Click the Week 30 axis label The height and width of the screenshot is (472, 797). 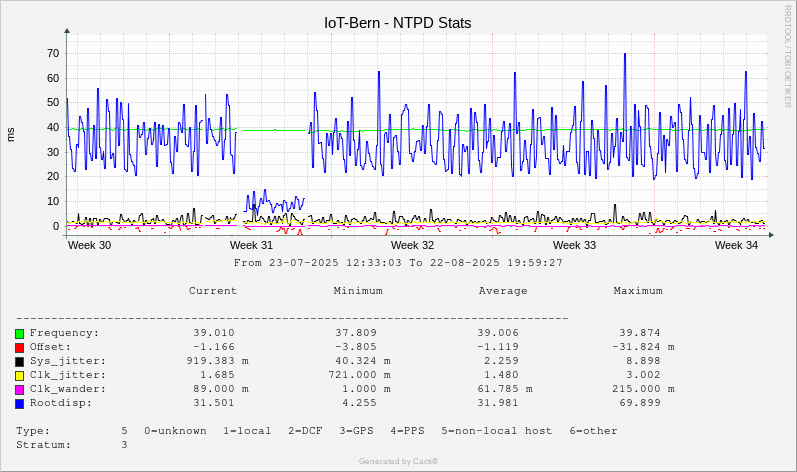(89, 245)
